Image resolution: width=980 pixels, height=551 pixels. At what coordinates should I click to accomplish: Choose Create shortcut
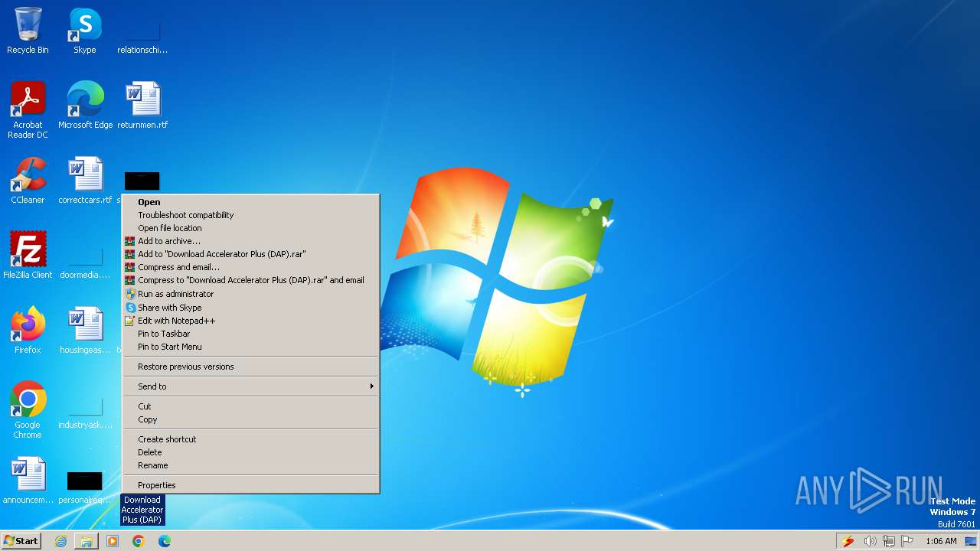click(x=251, y=439)
